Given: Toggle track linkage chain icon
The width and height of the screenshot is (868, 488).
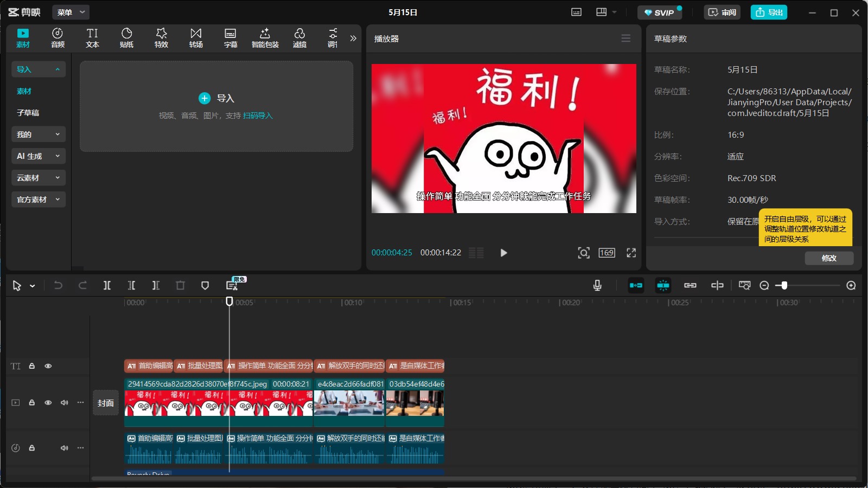Looking at the screenshot, I should 690,285.
